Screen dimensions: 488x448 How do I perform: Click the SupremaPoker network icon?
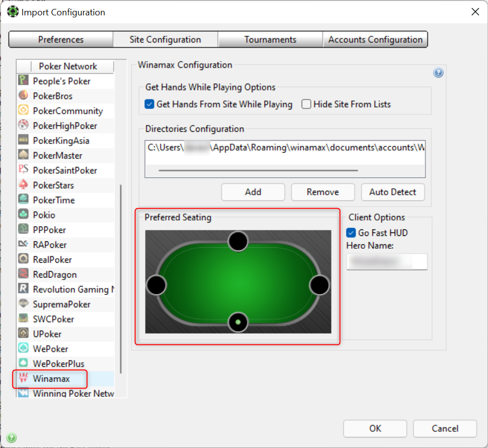tap(23, 303)
